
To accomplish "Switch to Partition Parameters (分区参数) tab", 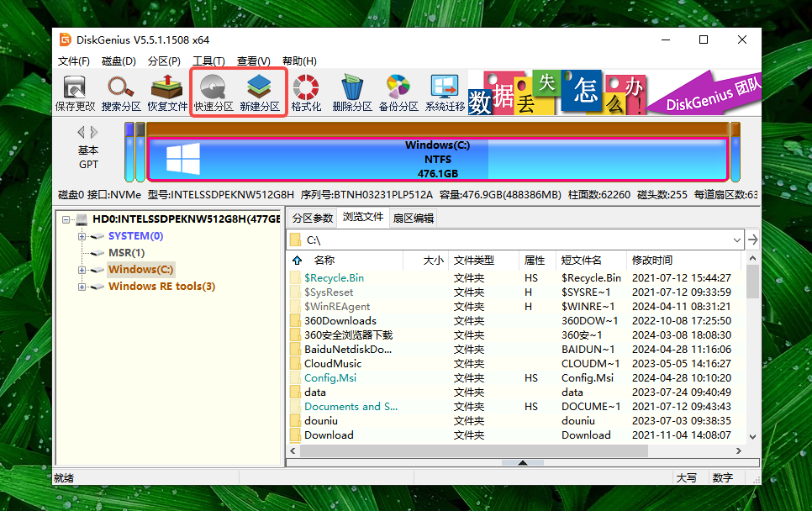I will pos(312,218).
